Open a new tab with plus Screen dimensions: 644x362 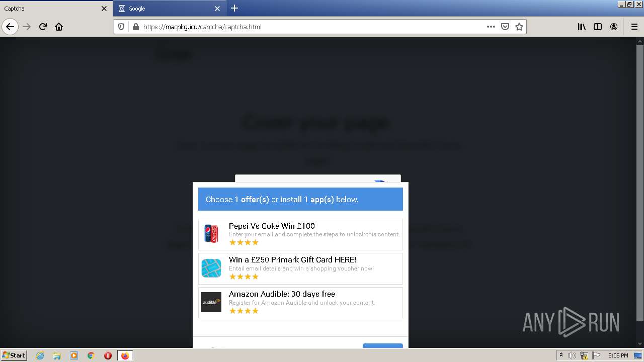tap(234, 8)
